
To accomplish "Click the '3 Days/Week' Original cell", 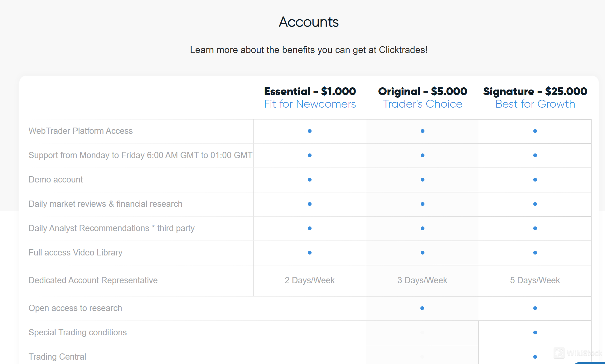I will 422,280.
